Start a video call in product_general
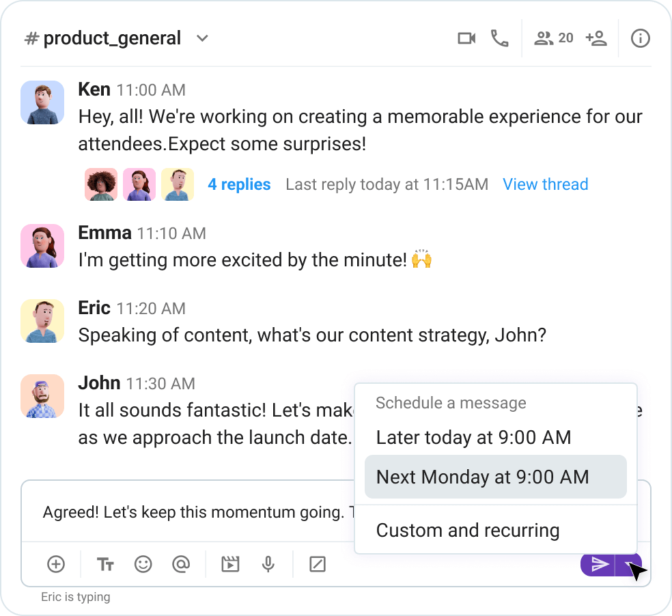Screen dimensions: 672x616 click(x=466, y=38)
